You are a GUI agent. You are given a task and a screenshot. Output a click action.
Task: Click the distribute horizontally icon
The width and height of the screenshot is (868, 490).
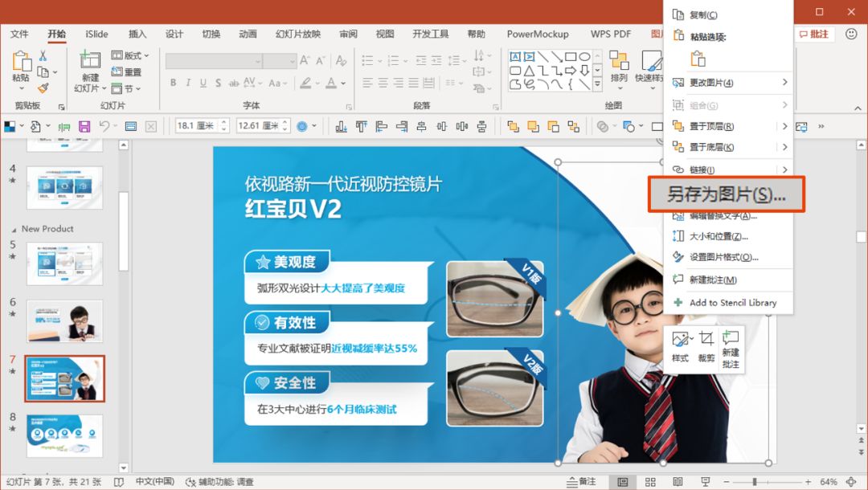click(x=461, y=127)
